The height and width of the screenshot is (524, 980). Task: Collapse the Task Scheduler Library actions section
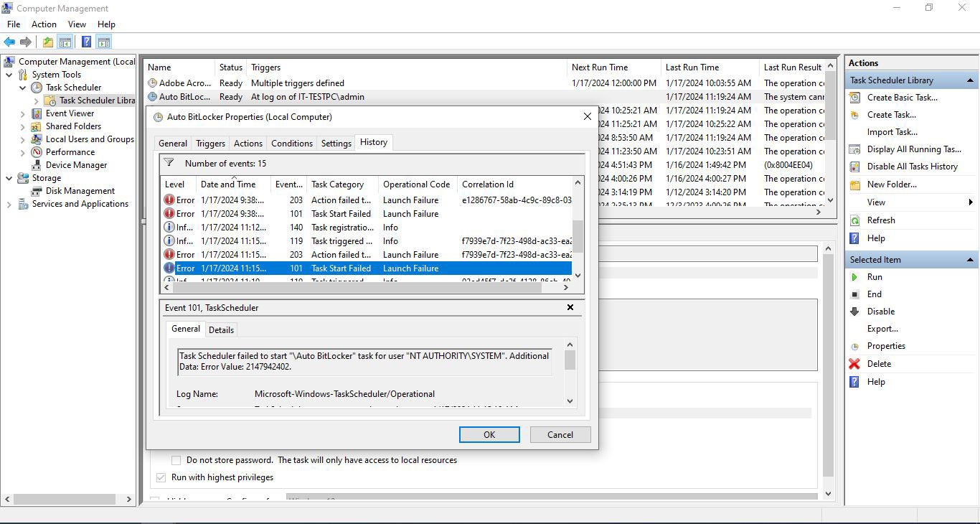click(970, 80)
